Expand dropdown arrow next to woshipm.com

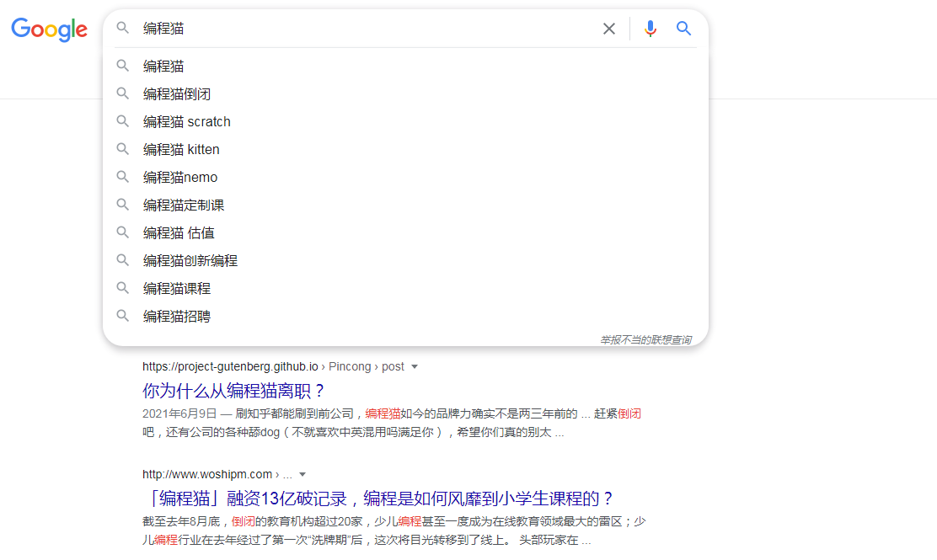click(303, 475)
